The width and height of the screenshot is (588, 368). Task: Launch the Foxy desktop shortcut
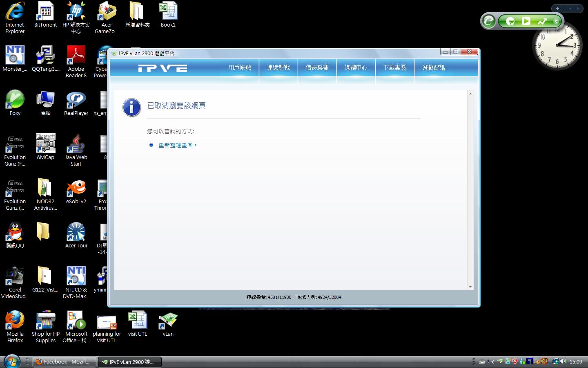tap(15, 103)
